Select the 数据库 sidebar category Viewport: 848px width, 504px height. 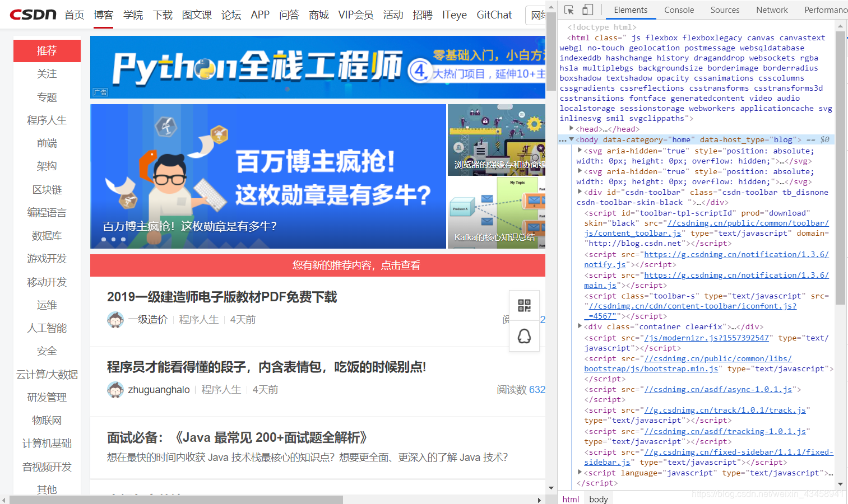(47, 236)
